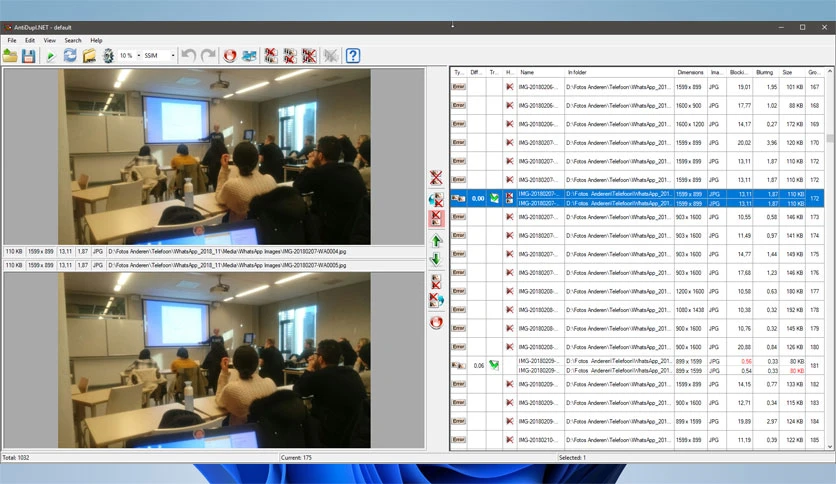The image size is (836, 484).
Task: Start search with the green play icon
Action: [51, 55]
